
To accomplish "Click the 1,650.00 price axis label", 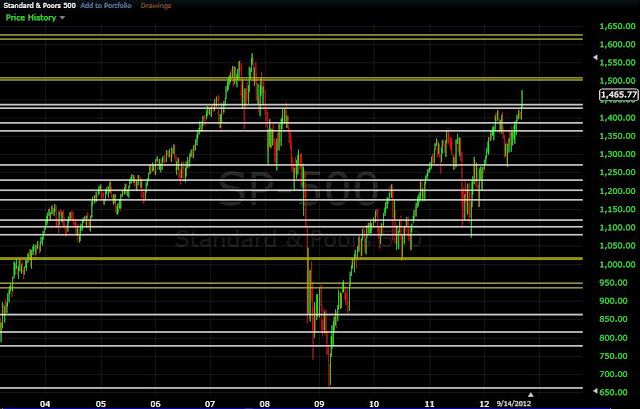I will pyautogui.click(x=618, y=27).
